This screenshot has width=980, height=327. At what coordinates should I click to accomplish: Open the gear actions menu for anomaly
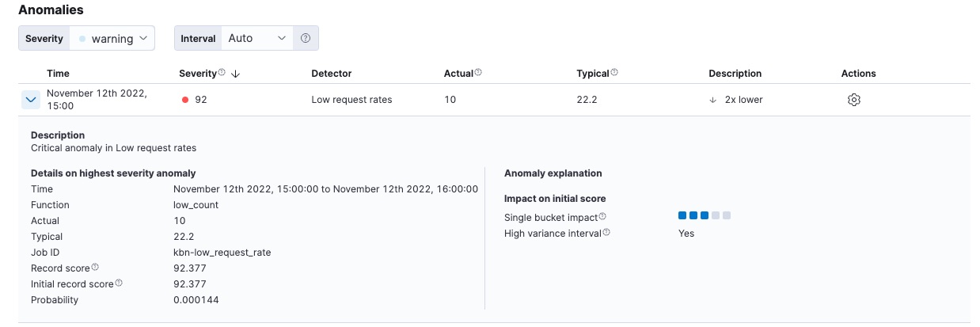click(x=853, y=100)
